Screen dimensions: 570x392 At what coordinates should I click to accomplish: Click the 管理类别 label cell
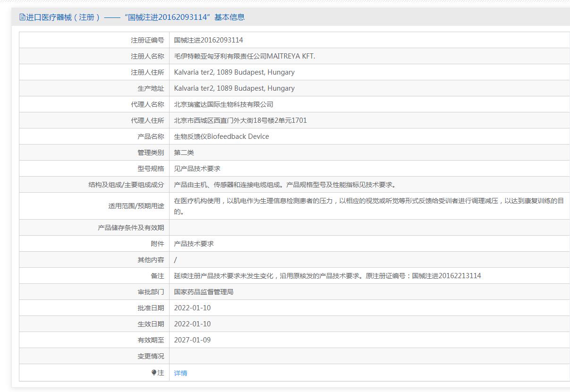94,153
